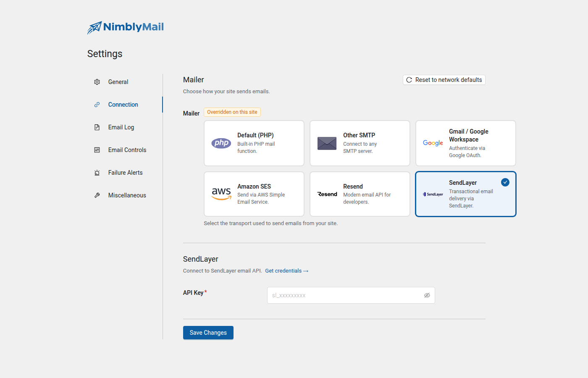The image size is (588, 378).
Task: Select SendLayer mailer card
Action: (x=466, y=194)
